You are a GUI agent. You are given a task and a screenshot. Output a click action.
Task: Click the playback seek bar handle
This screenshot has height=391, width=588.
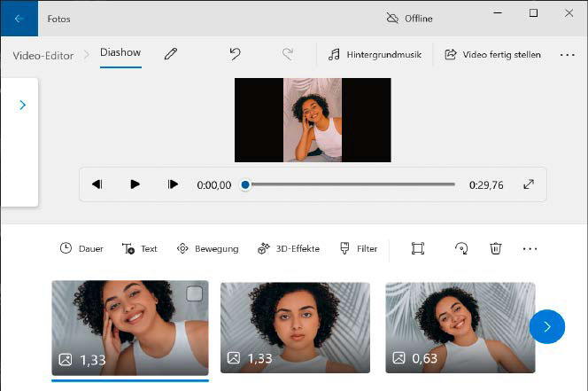[245, 184]
